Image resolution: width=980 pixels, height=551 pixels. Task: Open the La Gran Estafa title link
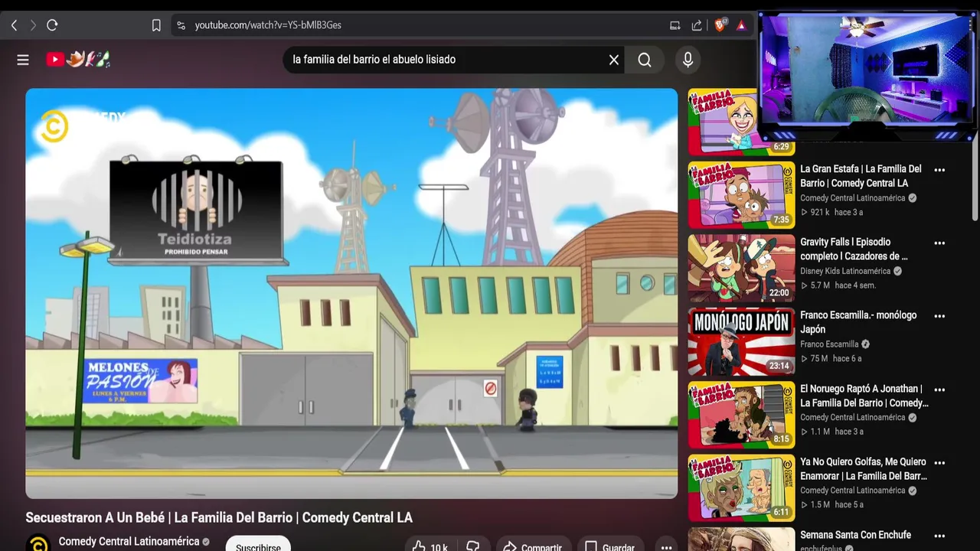pos(861,176)
